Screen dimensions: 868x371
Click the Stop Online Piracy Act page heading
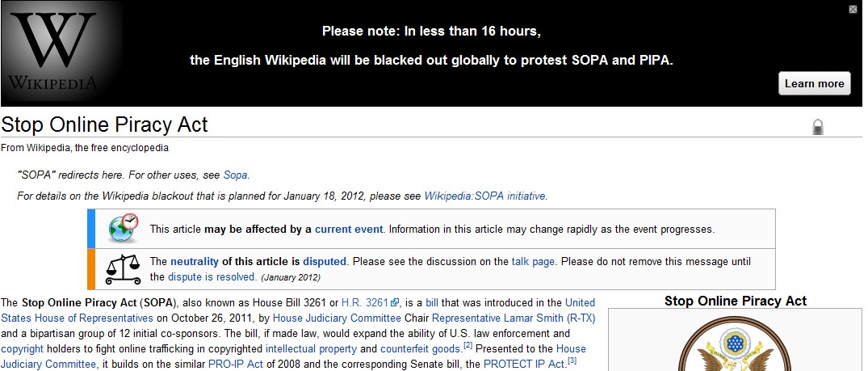[x=104, y=124]
